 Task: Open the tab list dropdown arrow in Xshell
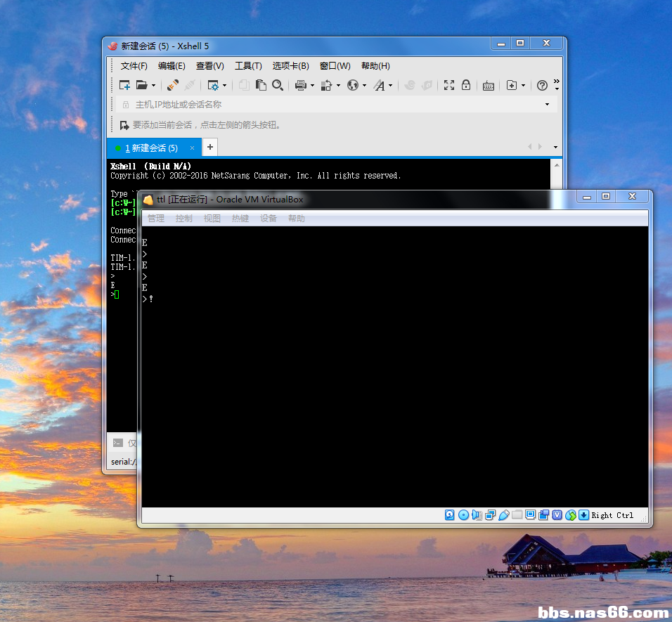point(555,148)
